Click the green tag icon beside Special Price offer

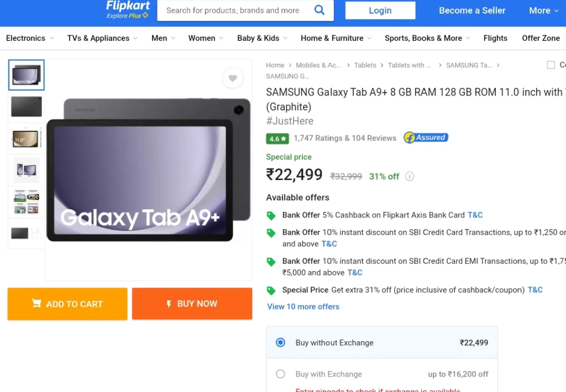coord(271,290)
